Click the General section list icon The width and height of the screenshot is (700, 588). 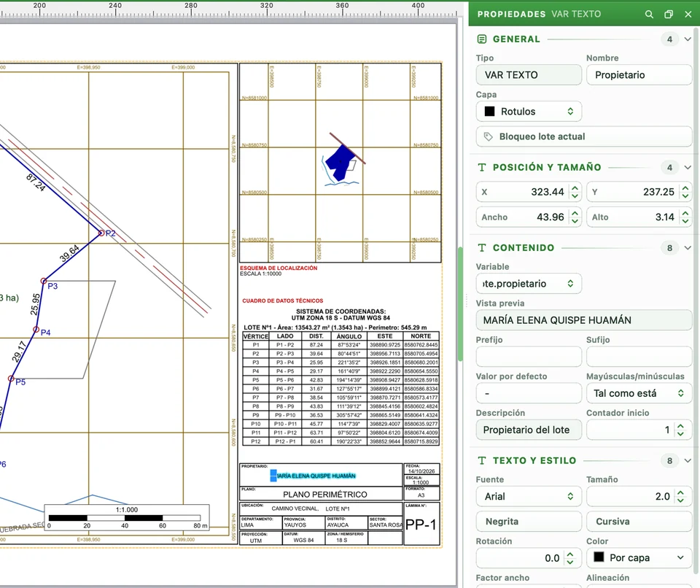point(482,39)
